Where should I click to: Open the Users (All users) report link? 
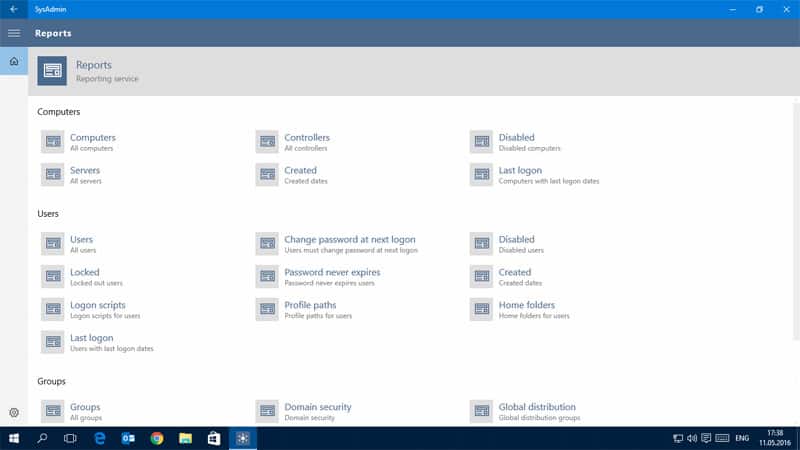point(82,239)
